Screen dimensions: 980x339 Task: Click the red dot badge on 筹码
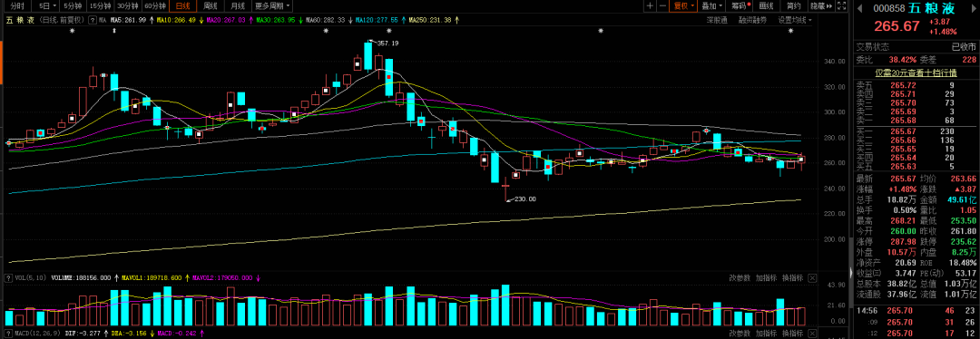tap(749, 4)
